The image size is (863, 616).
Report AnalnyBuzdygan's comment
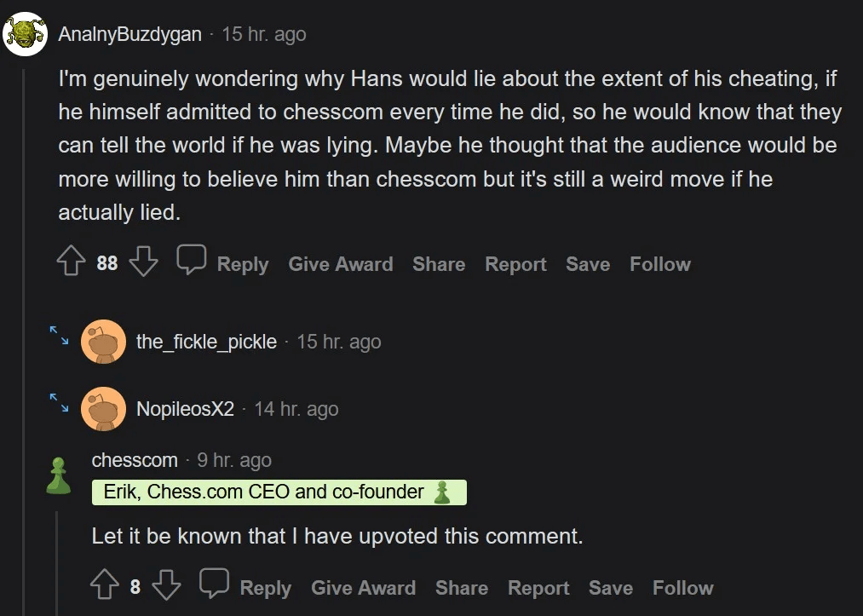(514, 264)
